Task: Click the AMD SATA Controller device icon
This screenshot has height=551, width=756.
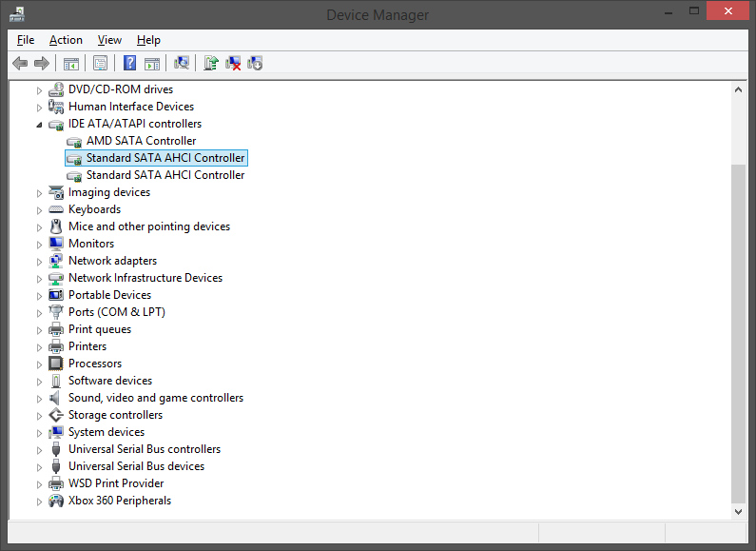Action: [x=74, y=142]
